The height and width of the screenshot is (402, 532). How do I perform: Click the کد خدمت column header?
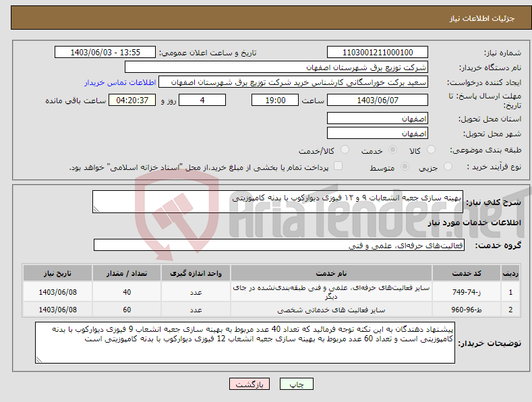pos(467,273)
